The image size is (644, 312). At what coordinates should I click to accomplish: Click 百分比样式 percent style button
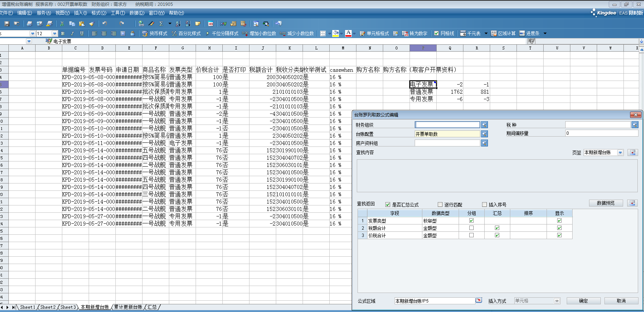tap(186, 33)
